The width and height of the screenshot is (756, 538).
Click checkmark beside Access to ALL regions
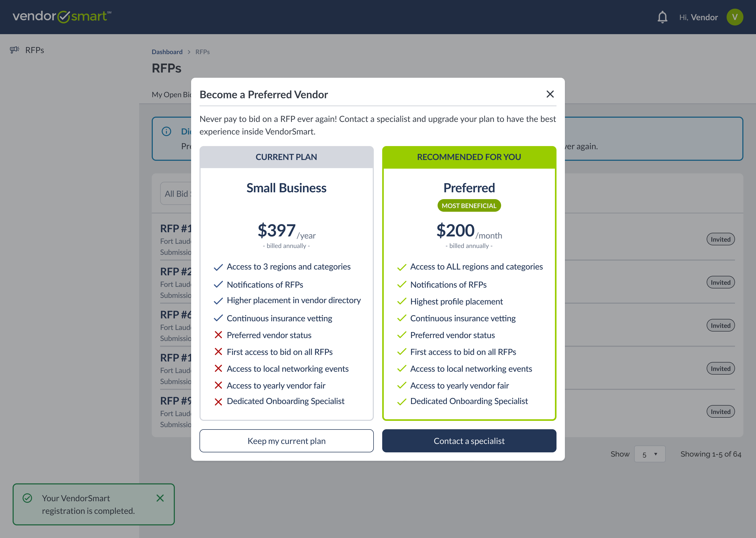pyautogui.click(x=402, y=267)
